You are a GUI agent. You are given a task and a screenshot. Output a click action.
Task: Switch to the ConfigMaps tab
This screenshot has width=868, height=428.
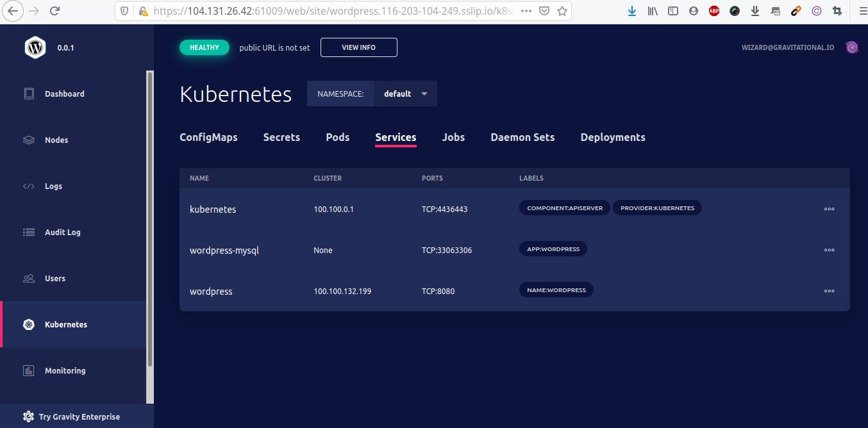[208, 137]
